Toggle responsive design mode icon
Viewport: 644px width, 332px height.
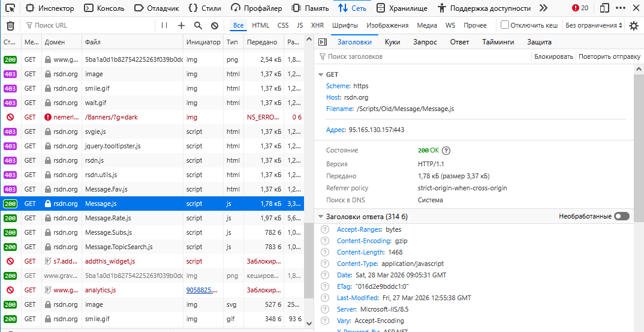click(604, 8)
